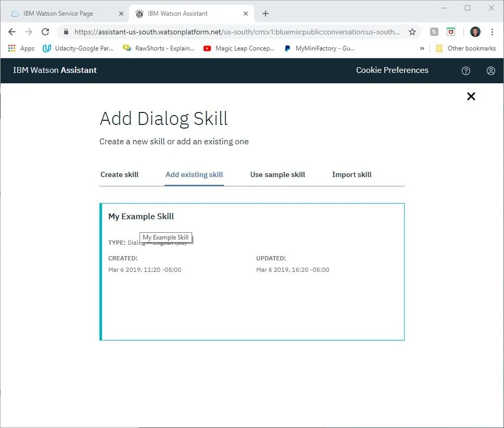The image size is (504, 428).
Task: Open Magic Leap Concept bookmark
Action: tap(239, 48)
